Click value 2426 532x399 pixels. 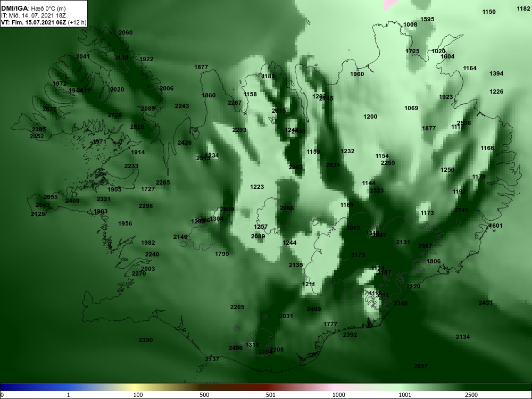tap(185, 143)
